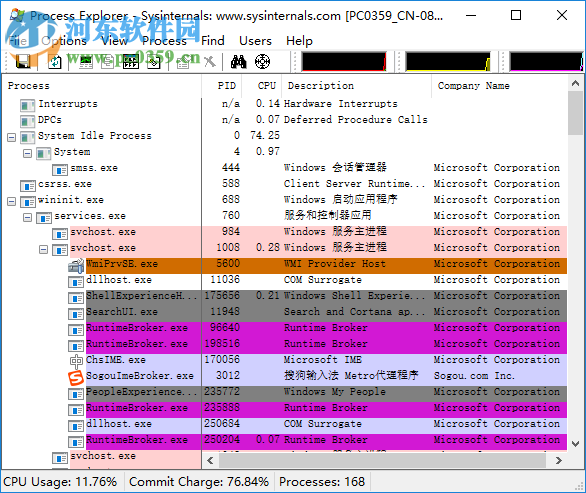This screenshot has height=493, width=586.
Task: Open the File menu
Action: pos(18,41)
